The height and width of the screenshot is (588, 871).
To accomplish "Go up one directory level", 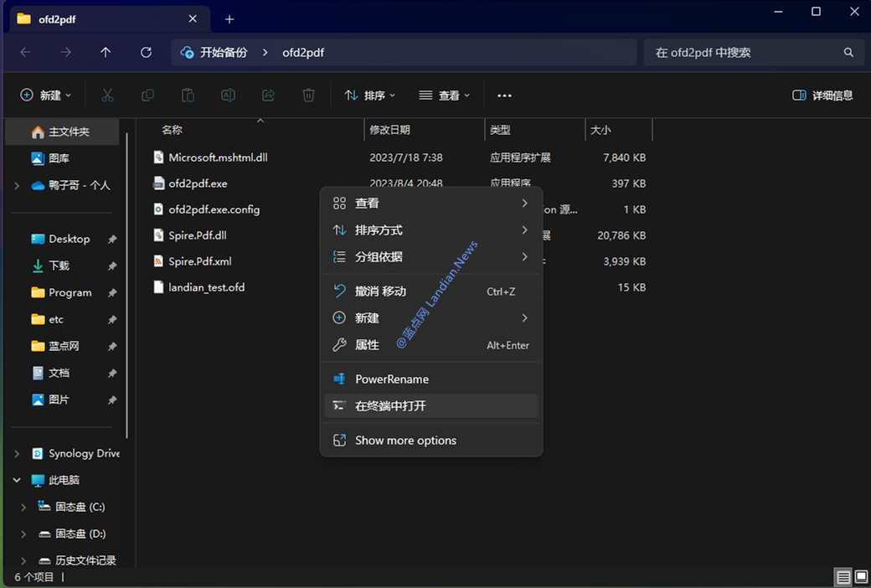I will click(106, 52).
